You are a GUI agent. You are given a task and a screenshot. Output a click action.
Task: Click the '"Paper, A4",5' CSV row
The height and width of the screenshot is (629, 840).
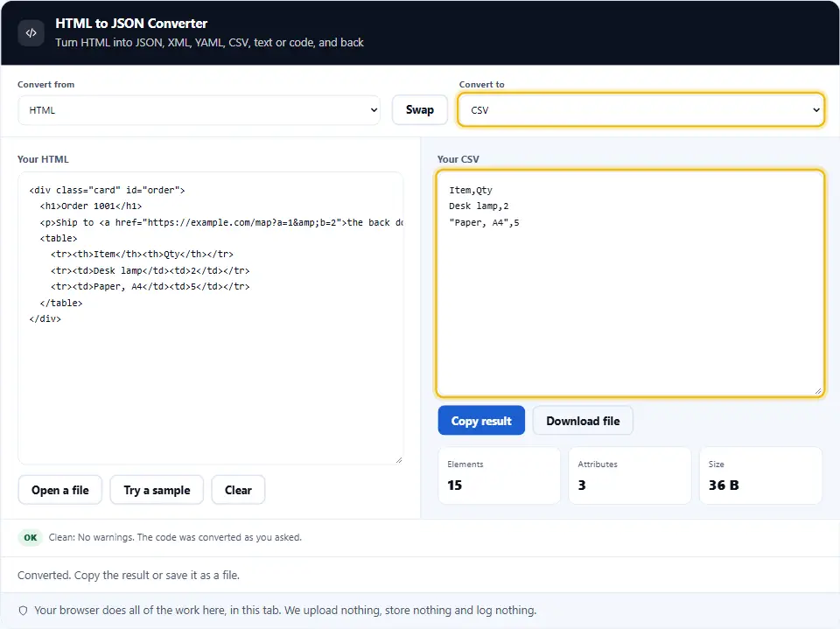[484, 222]
